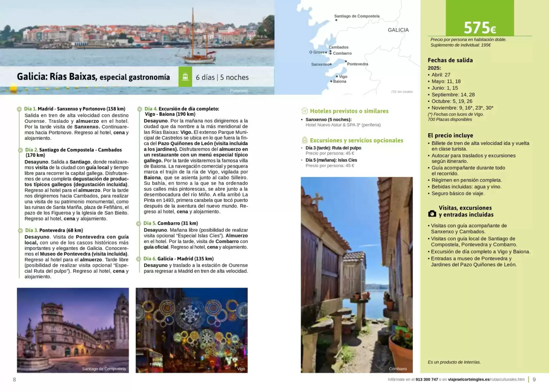Image resolution: width=549 pixels, height=392 pixels.
Task: Click the '6 días | 5 noches' text
Action: coord(222,77)
